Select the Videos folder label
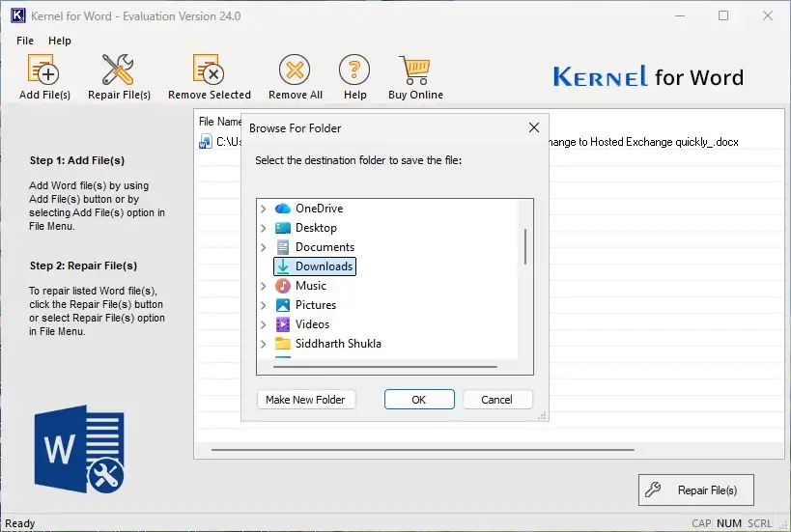Image resolution: width=791 pixels, height=532 pixels. (312, 324)
